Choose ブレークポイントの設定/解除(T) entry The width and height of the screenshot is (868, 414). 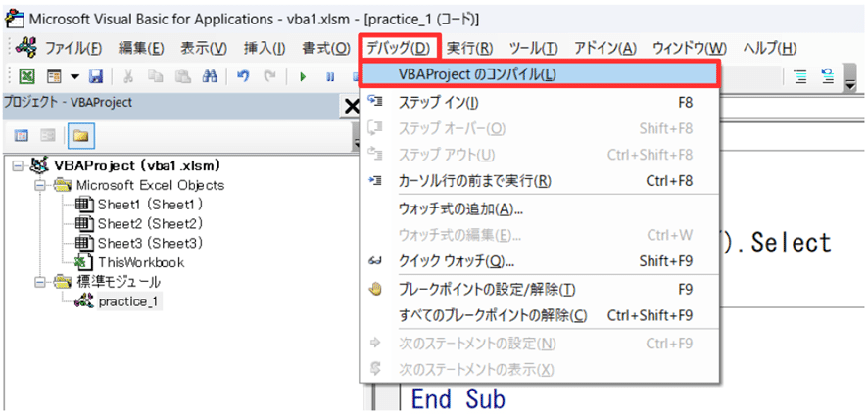(540, 289)
